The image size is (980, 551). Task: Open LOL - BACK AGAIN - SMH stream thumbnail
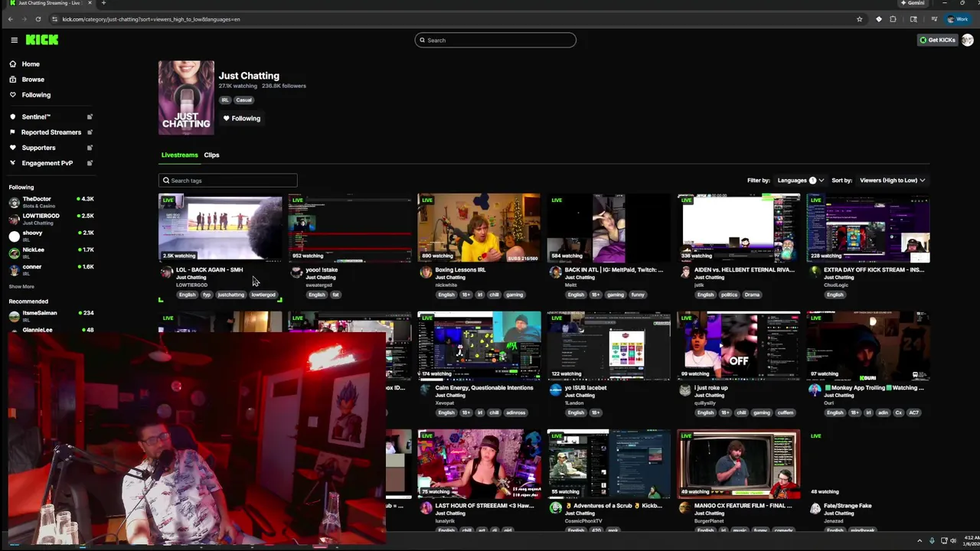click(220, 228)
